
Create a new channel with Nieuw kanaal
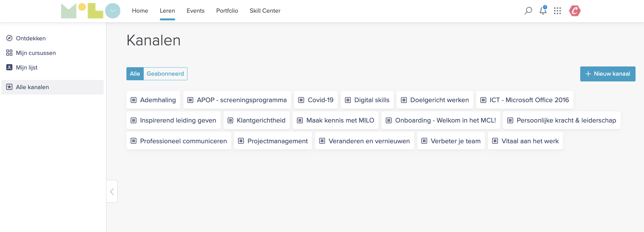point(607,74)
